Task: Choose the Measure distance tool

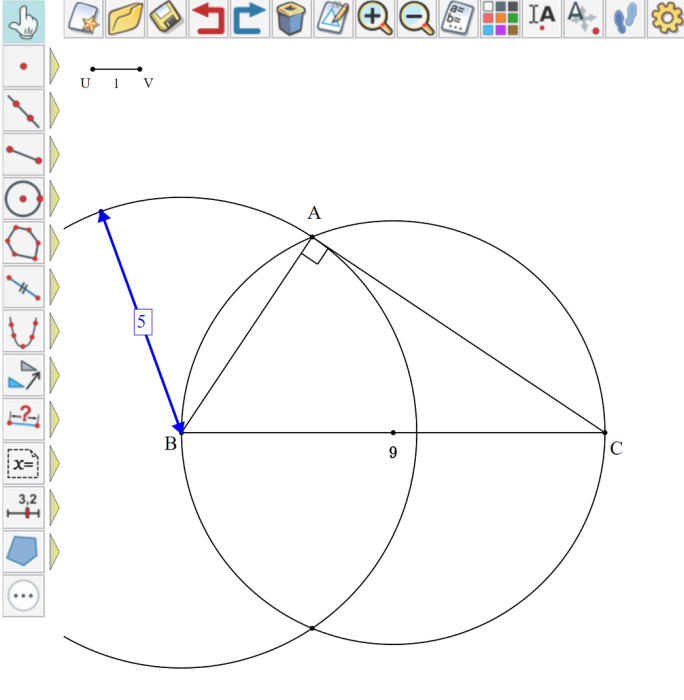Action: click(x=23, y=419)
